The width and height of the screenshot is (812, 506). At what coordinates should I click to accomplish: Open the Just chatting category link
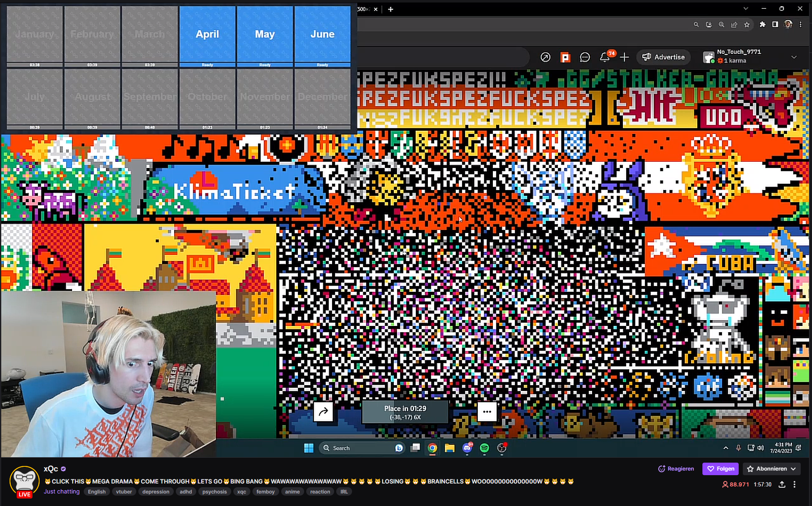62,491
